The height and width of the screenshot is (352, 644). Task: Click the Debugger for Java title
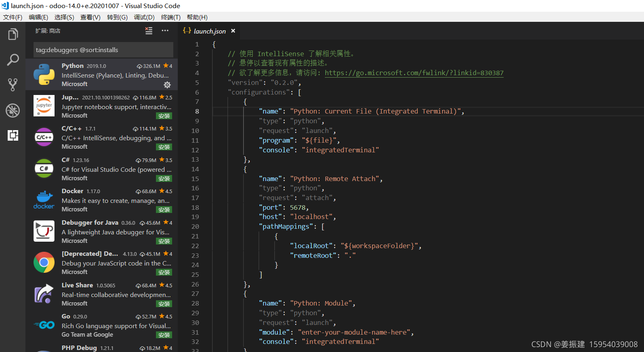(90, 223)
